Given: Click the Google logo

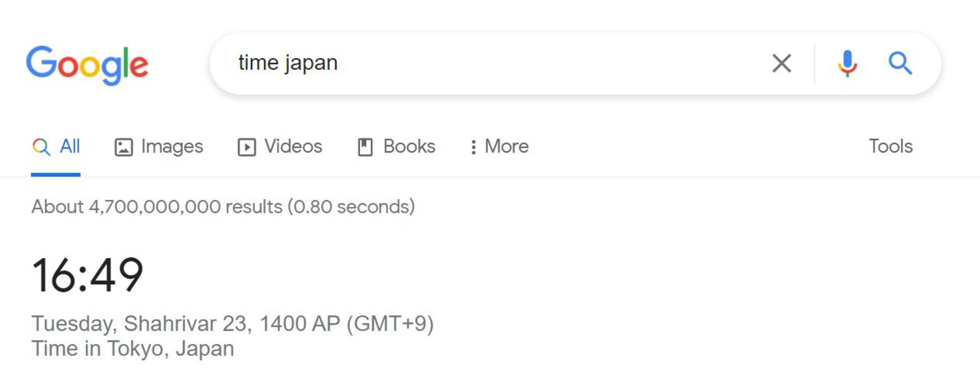Looking at the screenshot, I should (x=87, y=65).
